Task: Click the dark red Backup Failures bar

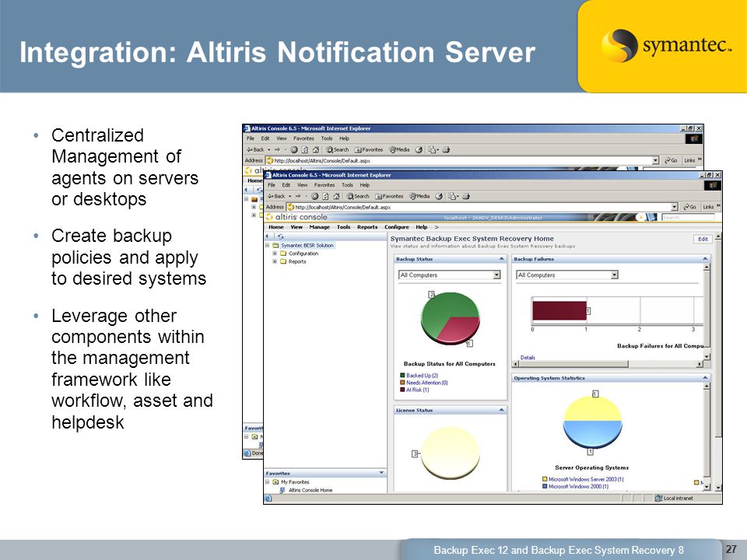Action: (559, 310)
